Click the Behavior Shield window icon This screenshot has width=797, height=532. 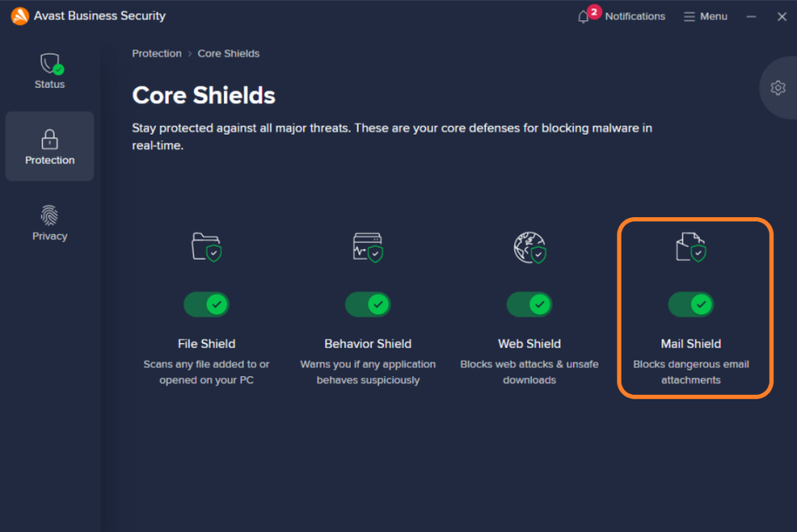pos(368,247)
